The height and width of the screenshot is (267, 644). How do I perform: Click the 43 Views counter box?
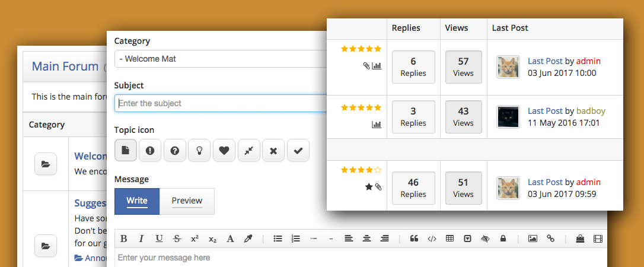pos(463,117)
